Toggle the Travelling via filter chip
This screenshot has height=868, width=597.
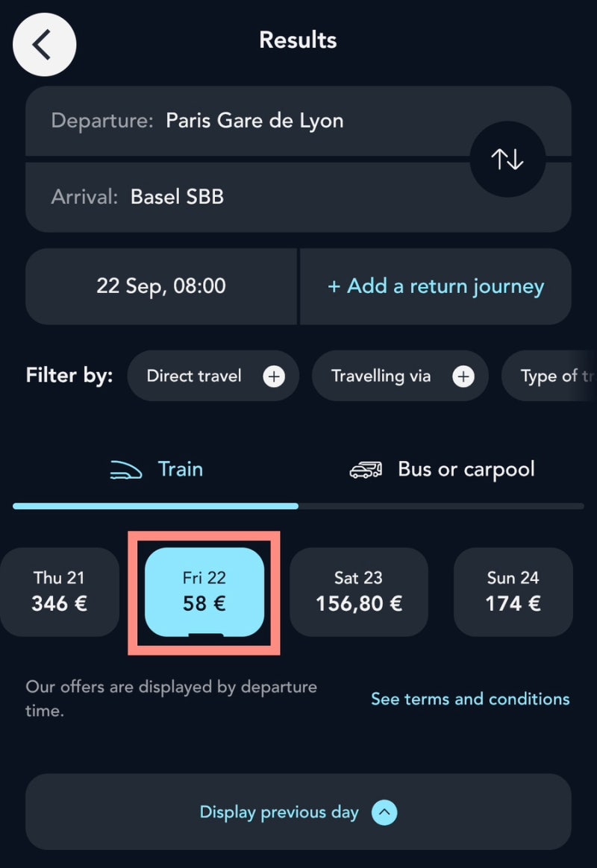tap(400, 376)
